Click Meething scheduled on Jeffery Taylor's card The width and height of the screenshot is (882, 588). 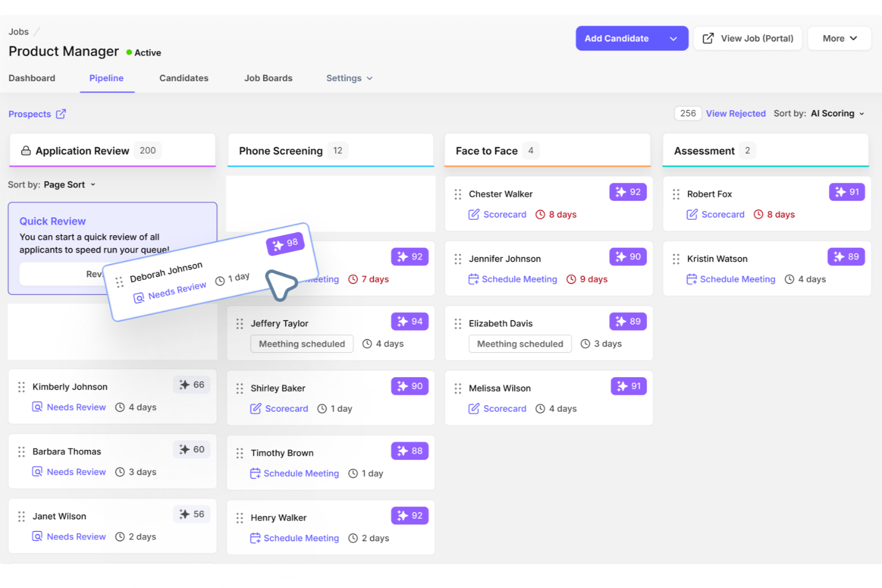[x=302, y=344]
